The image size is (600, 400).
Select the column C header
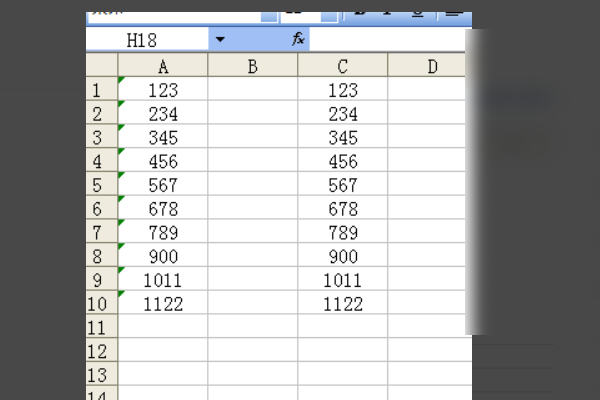coord(342,66)
